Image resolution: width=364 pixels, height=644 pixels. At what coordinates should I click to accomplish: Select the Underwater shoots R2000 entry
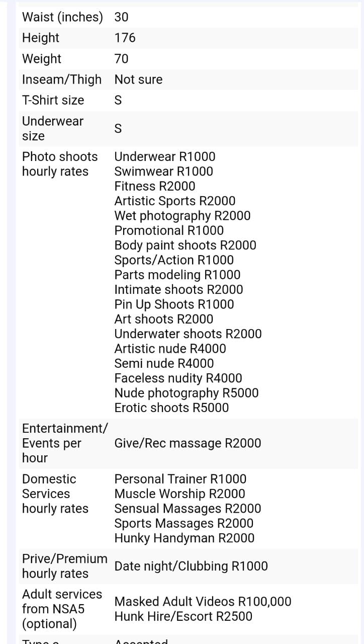pos(188,334)
